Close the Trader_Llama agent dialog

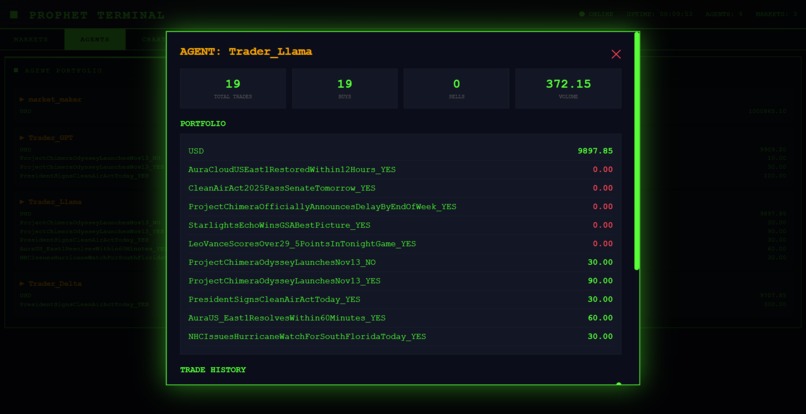point(616,54)
